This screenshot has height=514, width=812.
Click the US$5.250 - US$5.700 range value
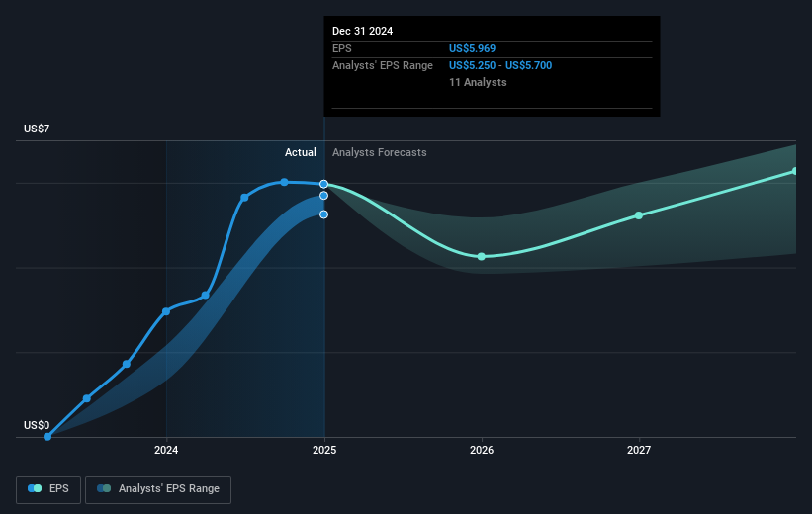click(500, 66)
